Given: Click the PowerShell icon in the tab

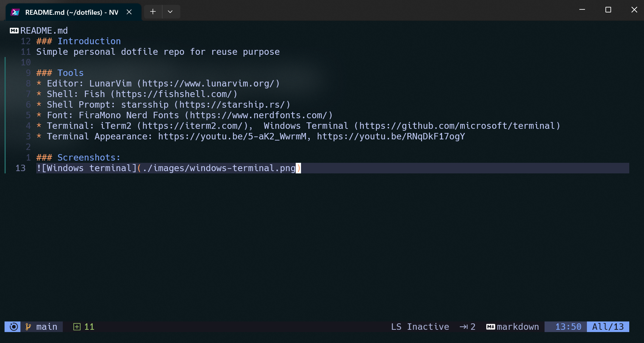Looking at the screenshot, I should pos(15,12).
